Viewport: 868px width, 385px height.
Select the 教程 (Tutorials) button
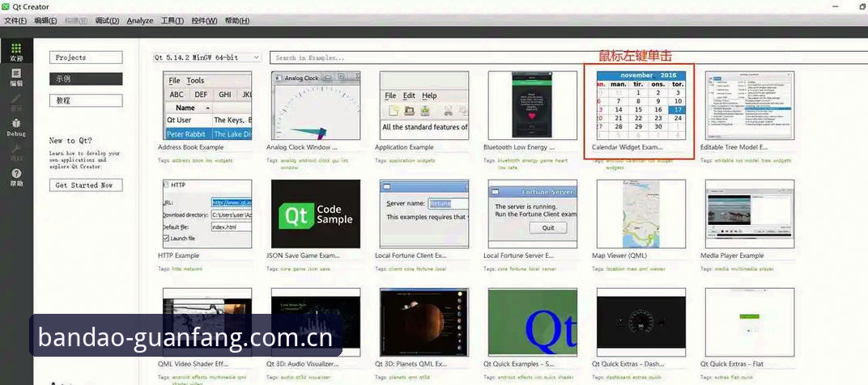(86, 100)
